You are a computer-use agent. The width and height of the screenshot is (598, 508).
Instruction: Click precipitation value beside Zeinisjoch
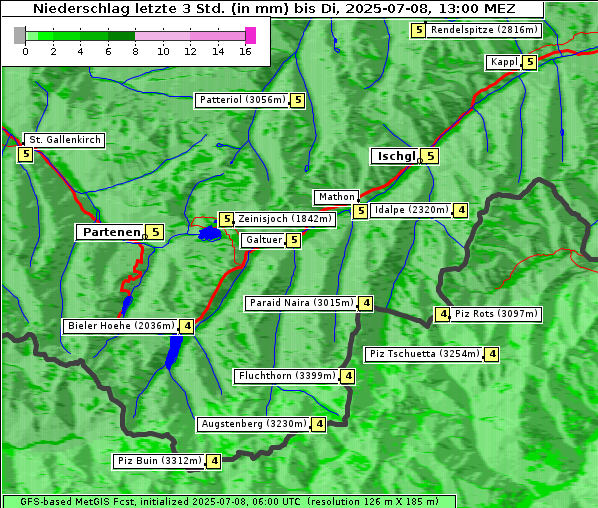click(227, 220)
